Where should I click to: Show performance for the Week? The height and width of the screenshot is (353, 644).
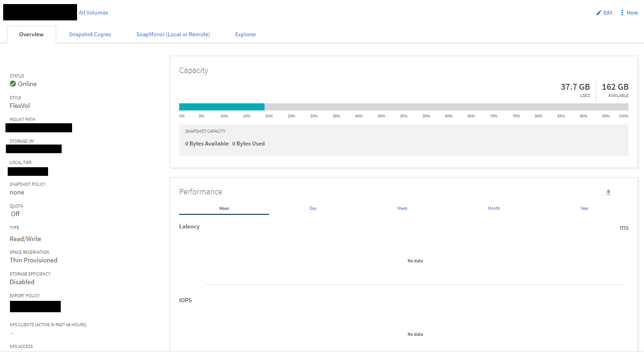[x=402, y=208]
